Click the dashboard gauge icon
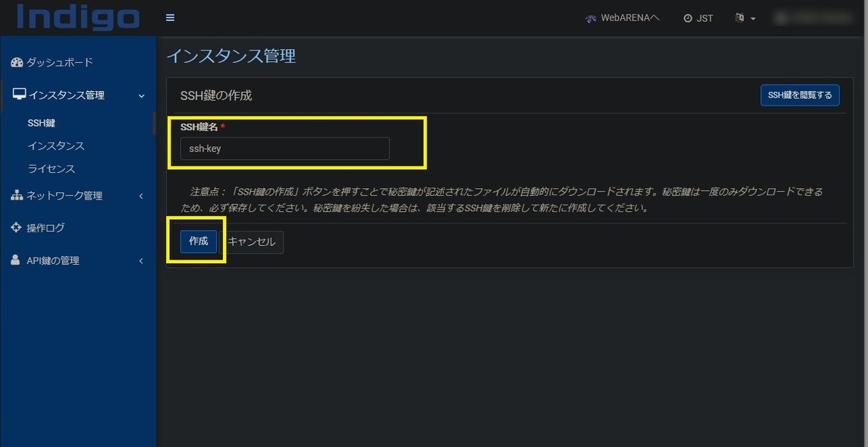 click(x=17, y=62)
